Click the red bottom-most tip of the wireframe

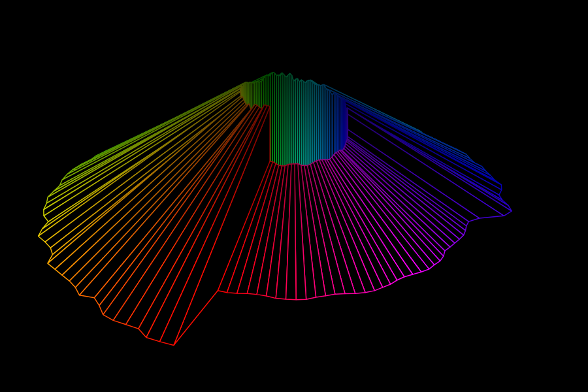pos(174,344)
